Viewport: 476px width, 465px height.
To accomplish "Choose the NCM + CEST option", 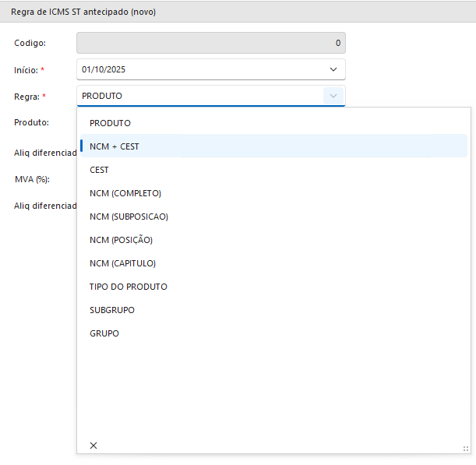I will pyautogui.click(x=115, y=146).
